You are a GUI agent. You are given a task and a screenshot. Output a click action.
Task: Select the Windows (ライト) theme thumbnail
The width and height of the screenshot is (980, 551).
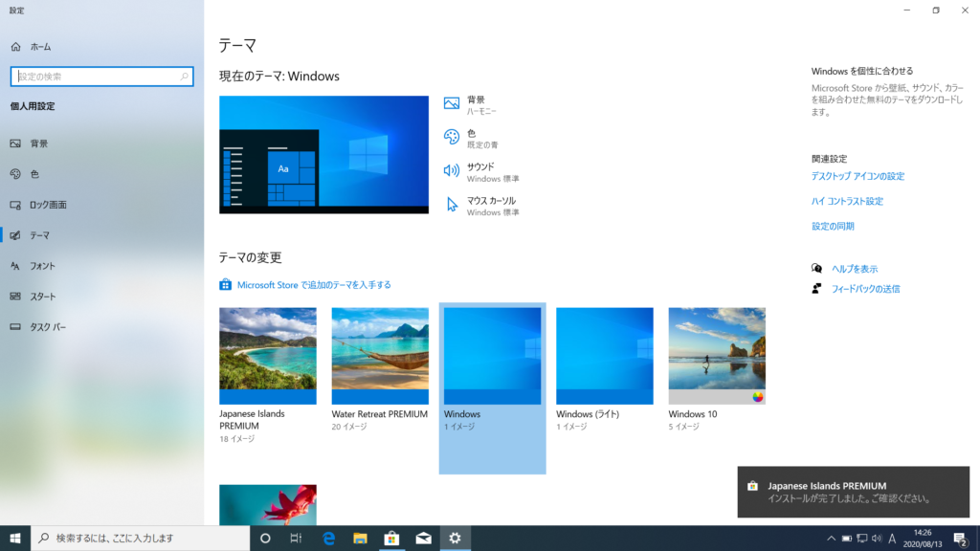(605, 356)
